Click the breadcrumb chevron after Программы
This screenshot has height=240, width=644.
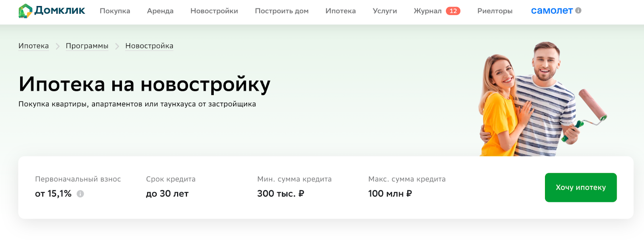117,46
